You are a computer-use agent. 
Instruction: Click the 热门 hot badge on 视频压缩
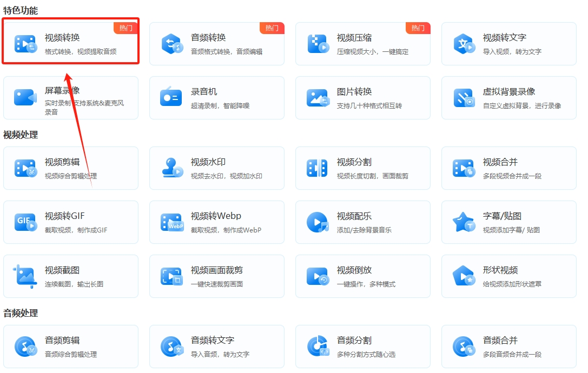(x=418, y=28)
